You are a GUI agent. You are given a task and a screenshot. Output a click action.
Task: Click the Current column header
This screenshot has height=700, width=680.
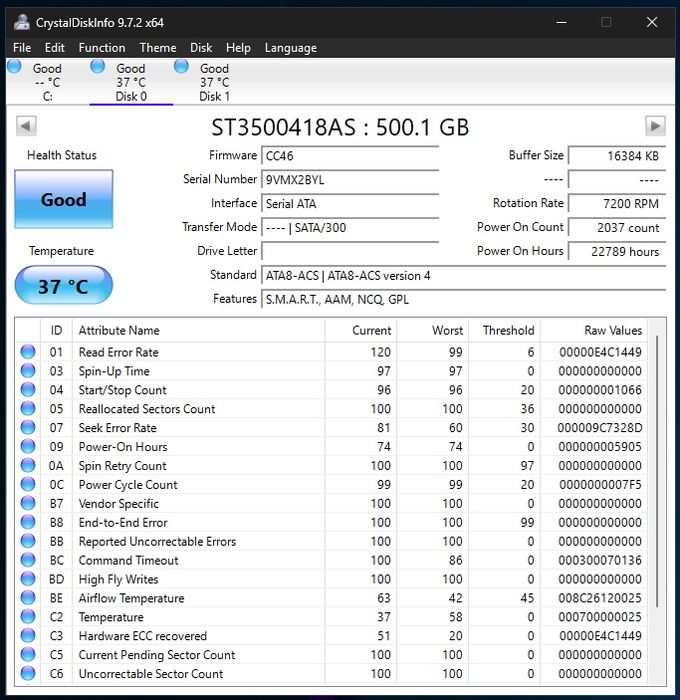361,330
